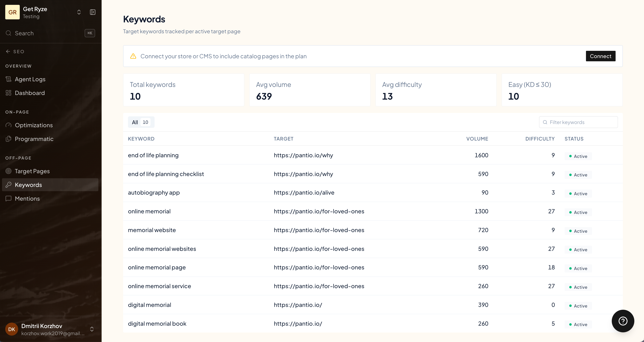Click the Total keywords card
The image size is (644, 342).
(184, 90)
